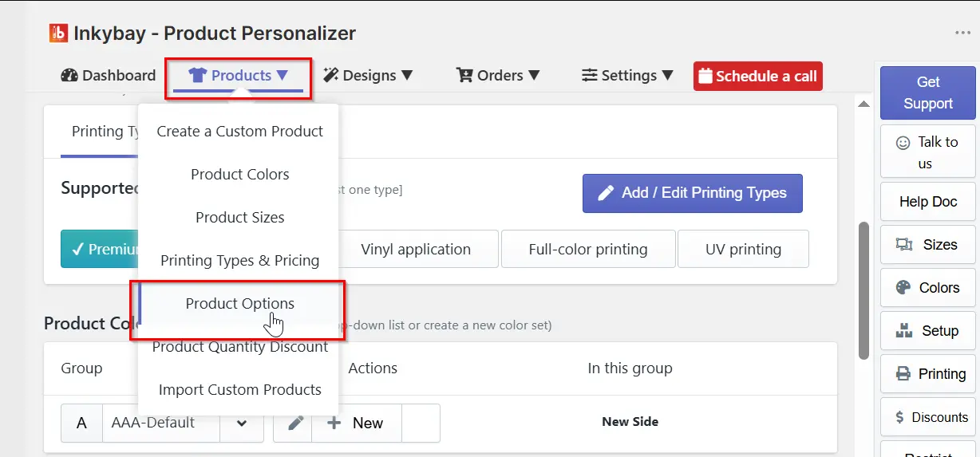Open the Designs menu
980x457 pixels.
click(x=368, y=76)
